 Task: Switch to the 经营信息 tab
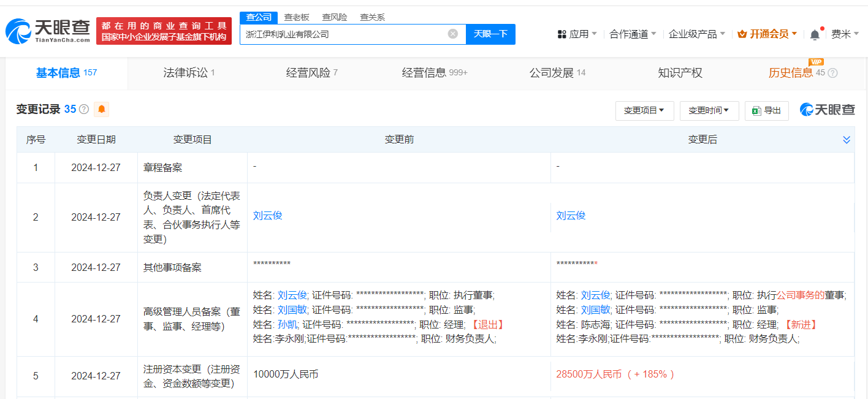pos(435,73)
